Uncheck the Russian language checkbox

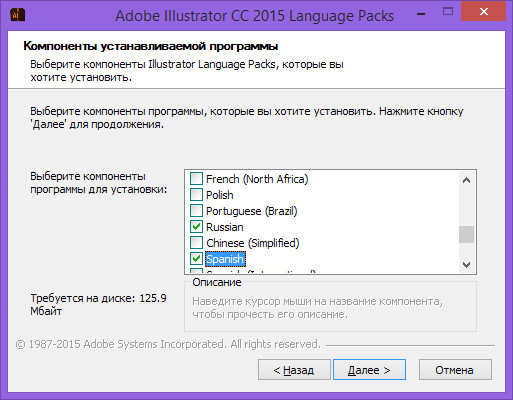196,227
